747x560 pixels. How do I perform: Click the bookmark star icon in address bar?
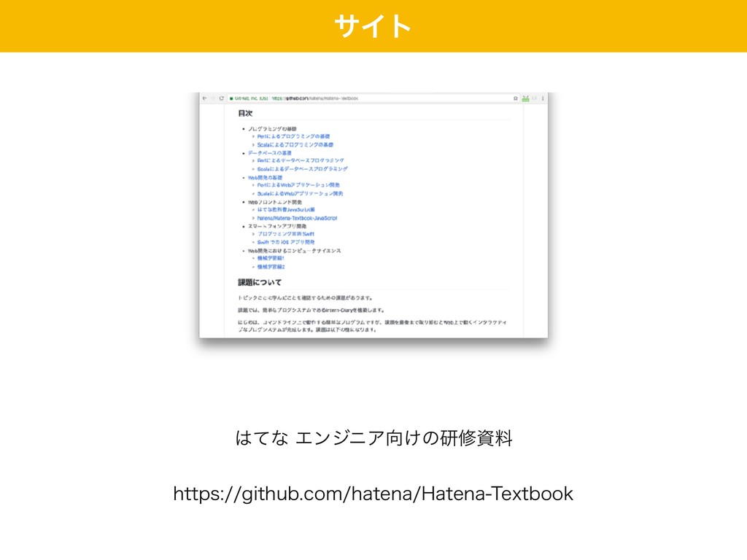[x=516, y=98]
